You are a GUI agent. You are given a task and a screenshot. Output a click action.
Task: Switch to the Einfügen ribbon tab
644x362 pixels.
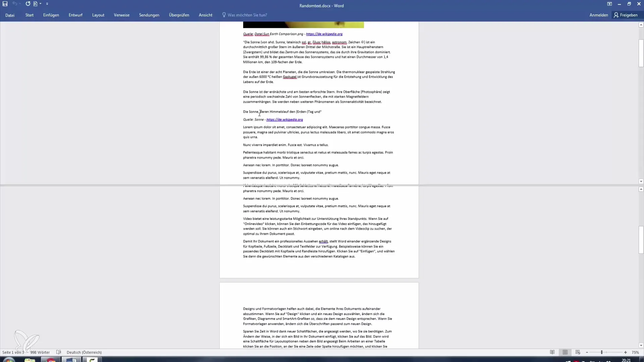(x=51, y=15)
